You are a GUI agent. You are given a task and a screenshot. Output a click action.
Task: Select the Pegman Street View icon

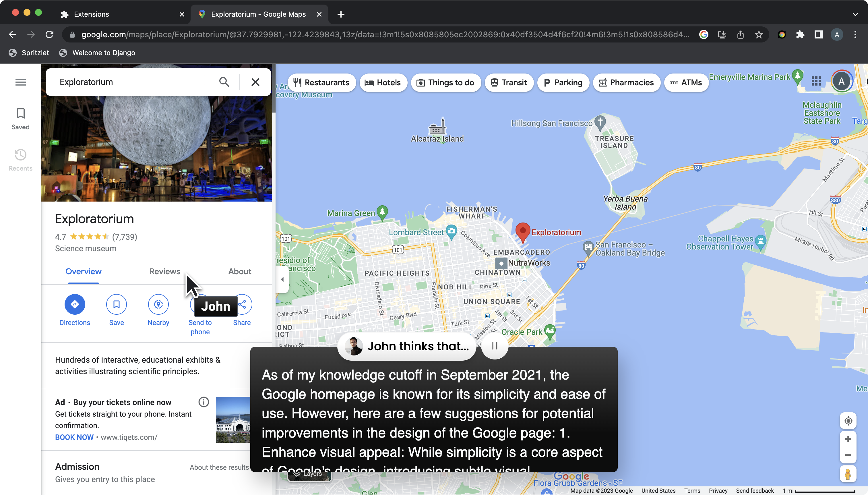point(848,474)
